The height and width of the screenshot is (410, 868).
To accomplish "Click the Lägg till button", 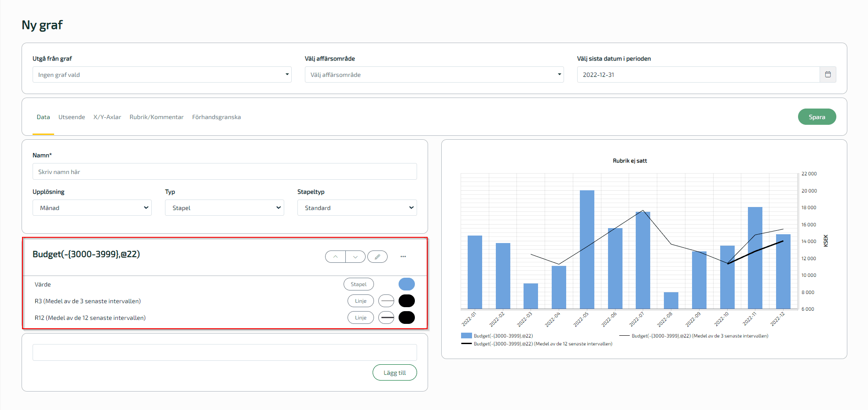I will 395,373.
